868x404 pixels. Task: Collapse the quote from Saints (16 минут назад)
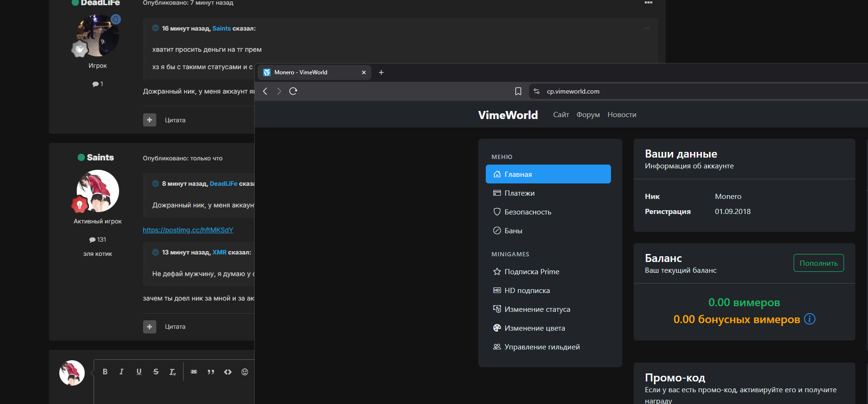click(155, 28)
